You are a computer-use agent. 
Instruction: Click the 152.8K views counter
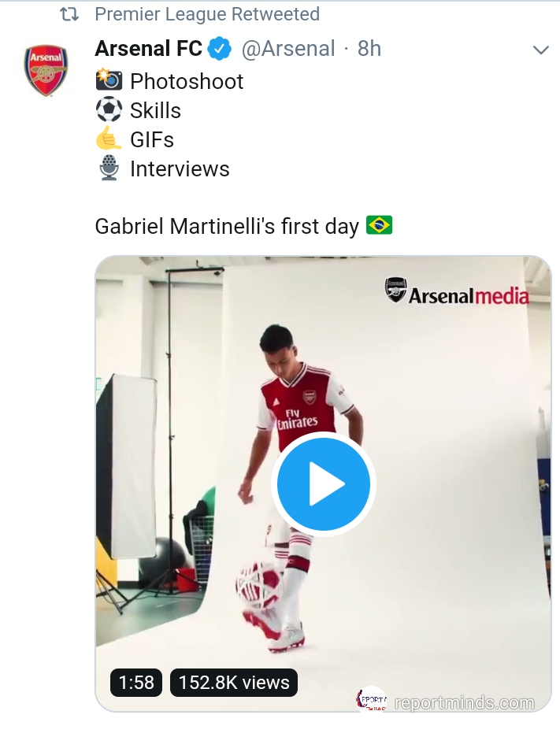pyautogui.click(x=234, y=682)
